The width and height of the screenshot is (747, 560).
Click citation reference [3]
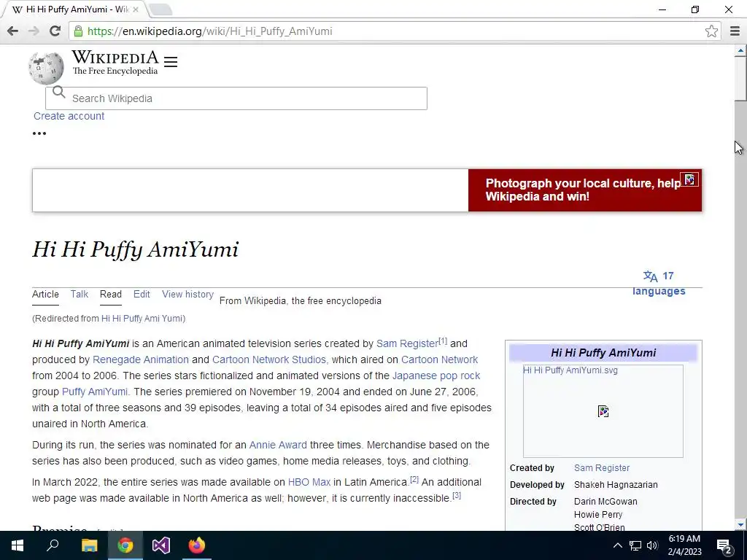(457, 496)
